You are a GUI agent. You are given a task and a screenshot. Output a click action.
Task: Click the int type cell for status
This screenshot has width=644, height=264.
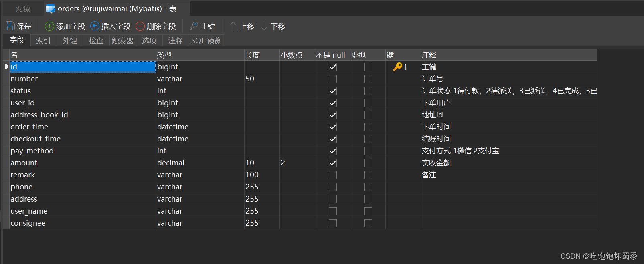tap(200, 91)
